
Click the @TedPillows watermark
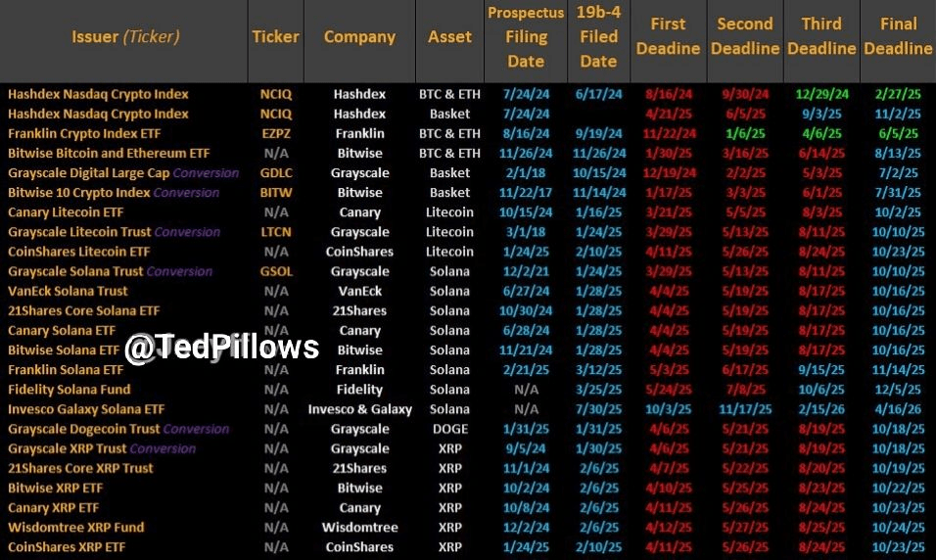coord(222,348)
